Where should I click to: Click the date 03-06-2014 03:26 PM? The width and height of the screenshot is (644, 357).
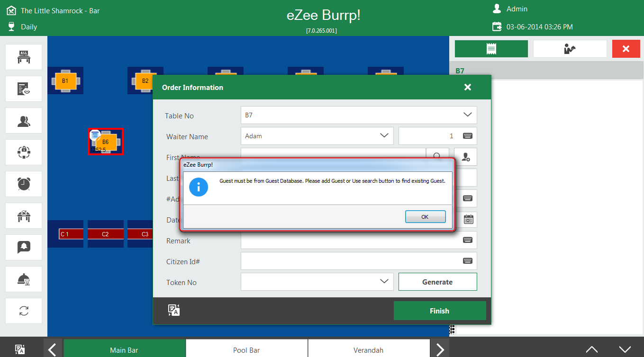(x=539, y=27)
